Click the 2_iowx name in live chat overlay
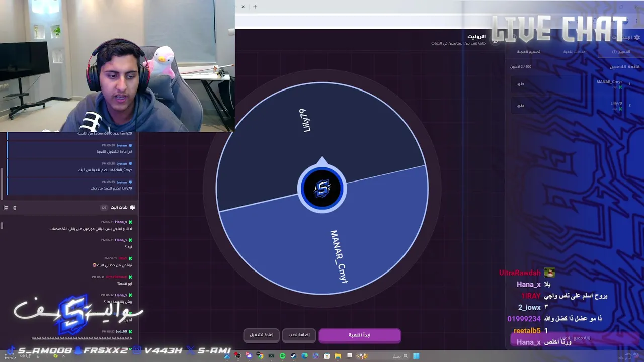Screen dimensions: 644x362 point(529,307)
